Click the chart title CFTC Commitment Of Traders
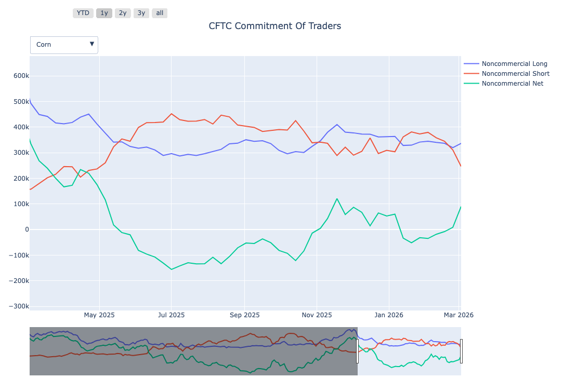This screenshot has height=392, width=563. pyautogui.click(x=274, y=26)
